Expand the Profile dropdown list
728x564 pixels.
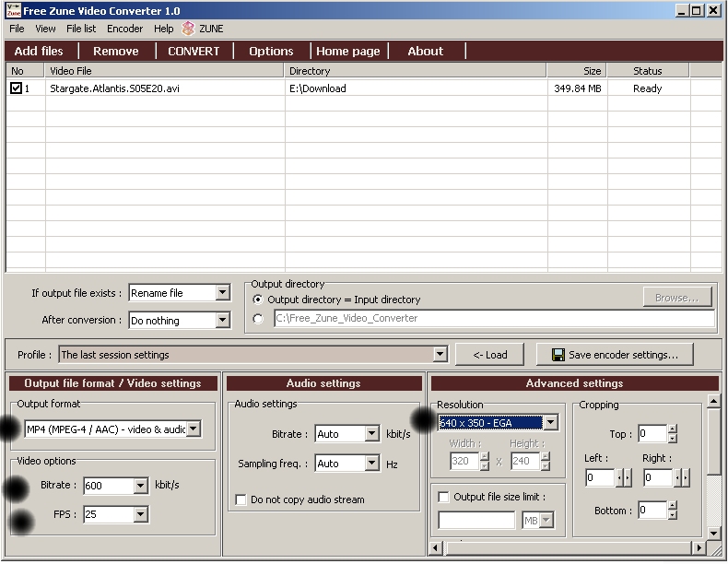click(x=440, y=354)
